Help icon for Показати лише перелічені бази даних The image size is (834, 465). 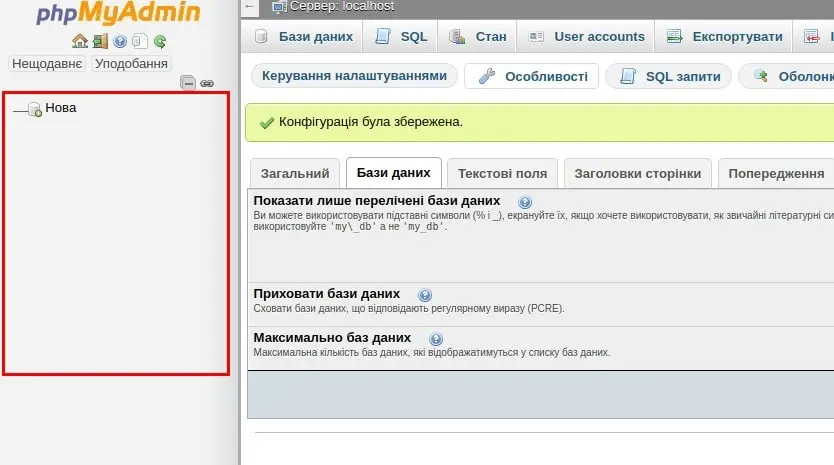pos(525,202)
